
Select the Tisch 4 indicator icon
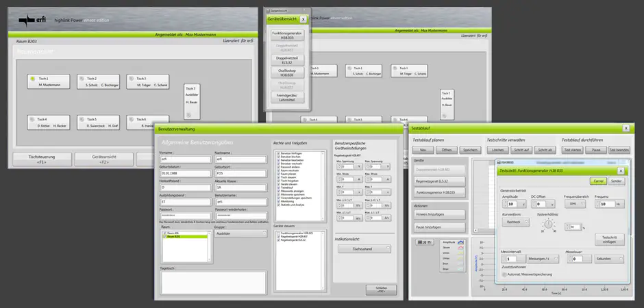(x=32, y=120)
